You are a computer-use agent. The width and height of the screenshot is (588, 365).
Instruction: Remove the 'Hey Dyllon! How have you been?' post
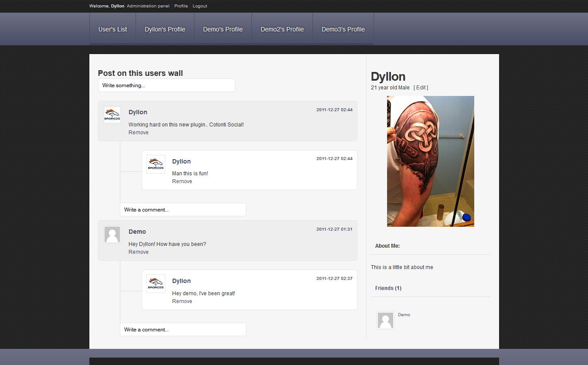(x=139, y=252)
